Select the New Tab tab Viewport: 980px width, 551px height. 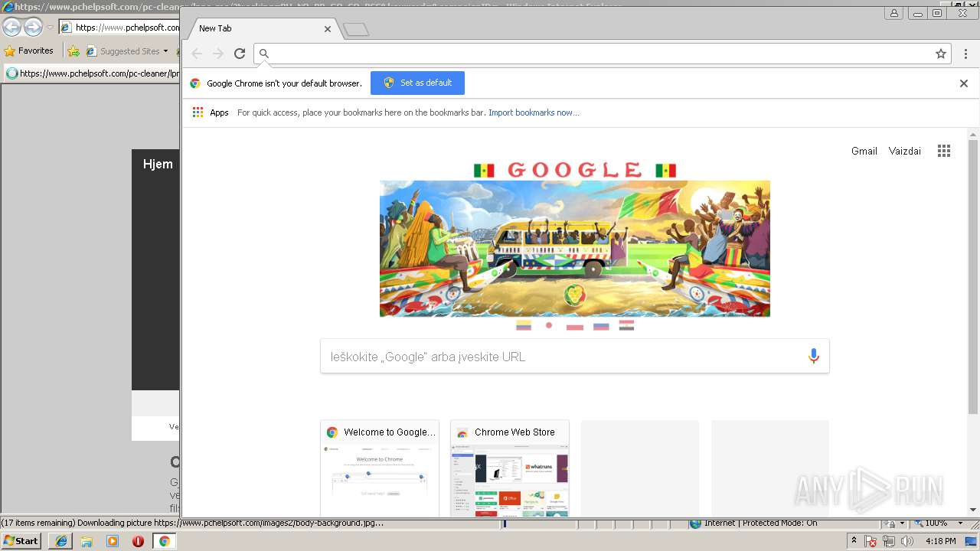(x=260, y=28)
